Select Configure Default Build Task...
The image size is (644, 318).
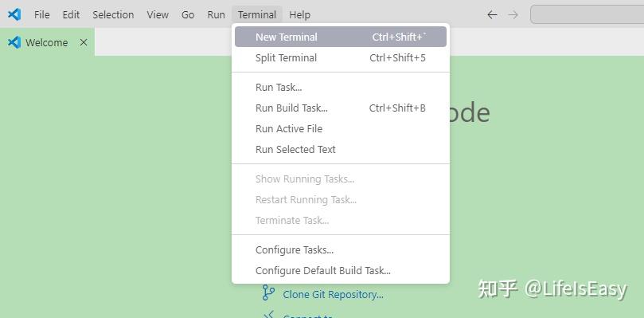(x=341, y=271)
